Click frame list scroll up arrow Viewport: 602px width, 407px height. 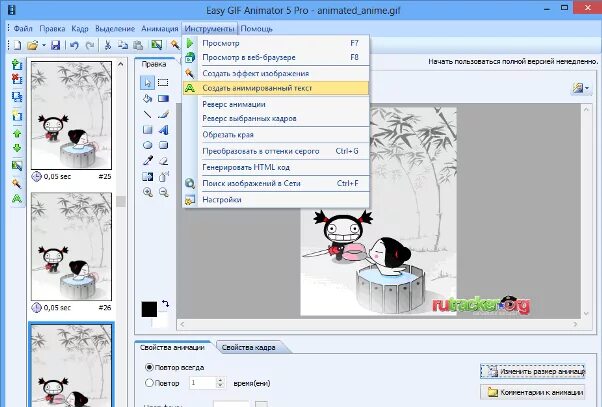click(x=121, y=64)
